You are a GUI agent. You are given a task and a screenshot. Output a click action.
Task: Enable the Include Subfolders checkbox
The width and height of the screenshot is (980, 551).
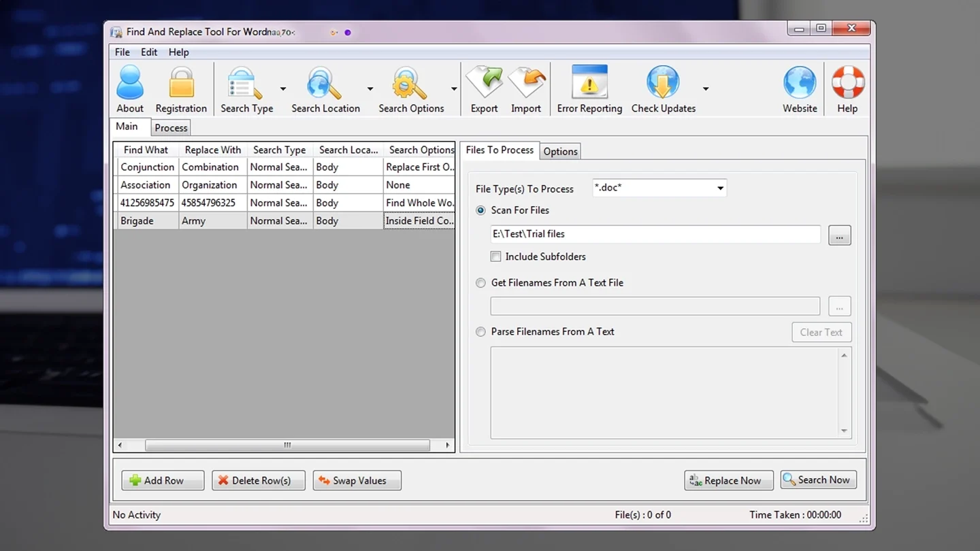point(495,256)
